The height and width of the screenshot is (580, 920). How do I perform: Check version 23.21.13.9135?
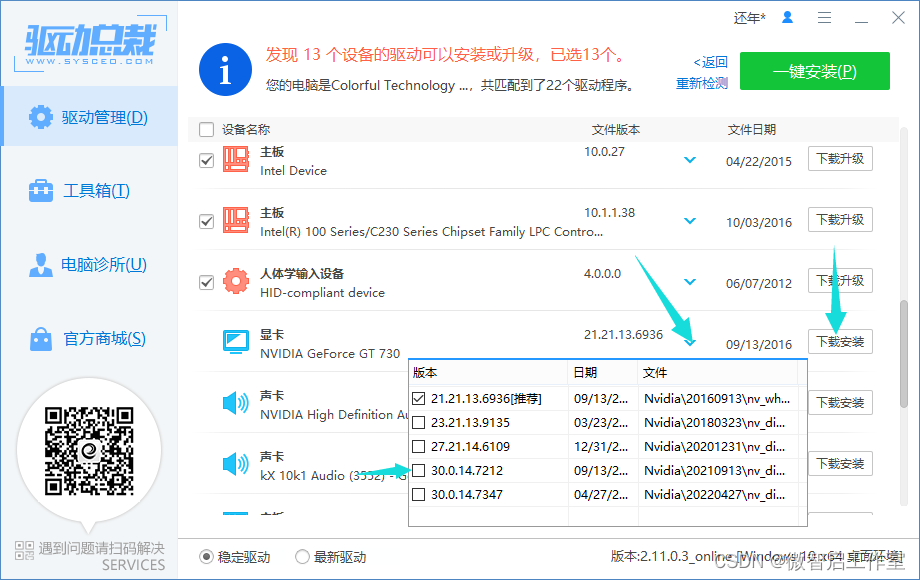418,423
